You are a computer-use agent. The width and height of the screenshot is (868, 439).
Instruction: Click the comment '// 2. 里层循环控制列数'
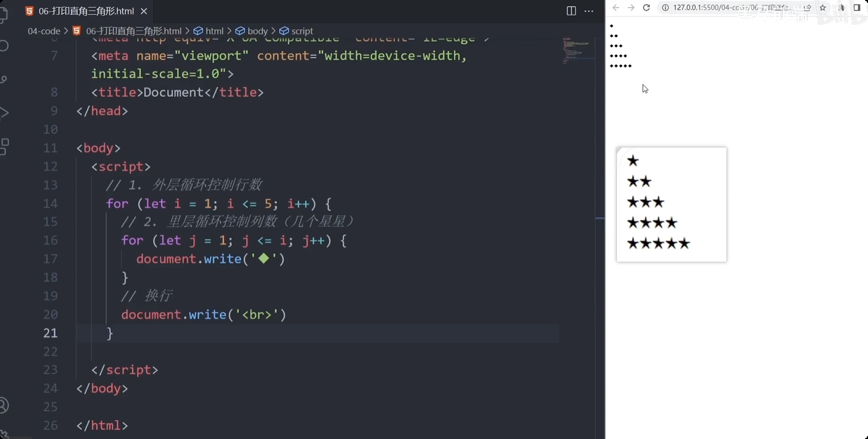[x=238, y=222]
